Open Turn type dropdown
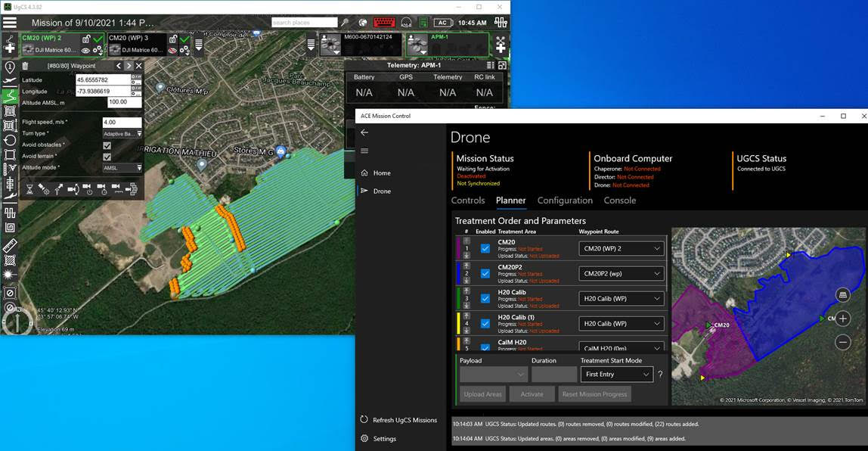 point(122,134)
